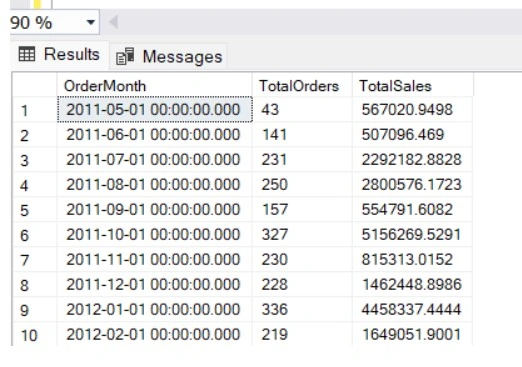
Task: Select row header 5
Action: pyautogui.click(x=35, y=210)
